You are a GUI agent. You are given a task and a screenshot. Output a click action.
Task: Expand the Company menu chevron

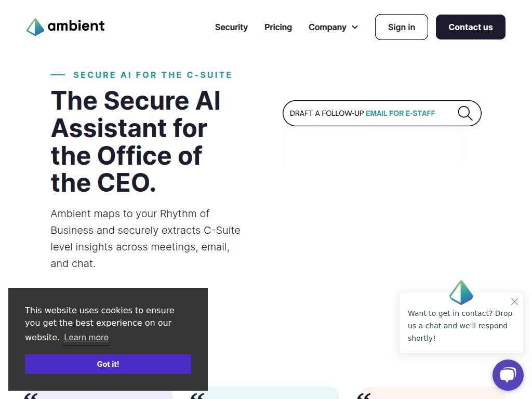click(x=355, y=27)
